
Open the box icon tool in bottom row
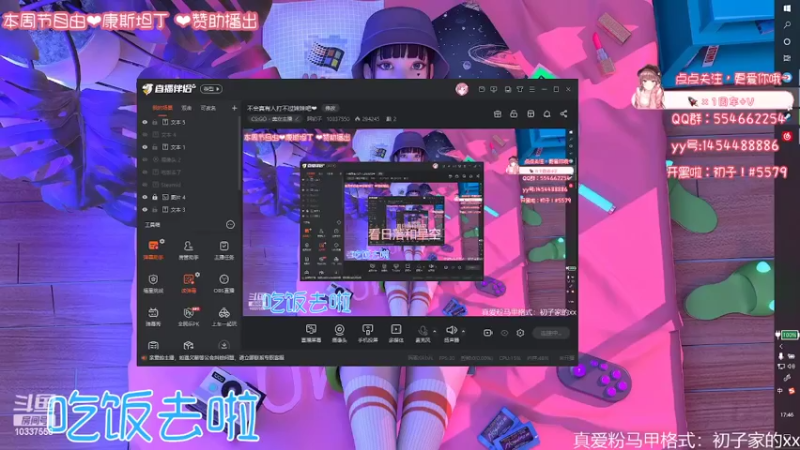(188, 345)
